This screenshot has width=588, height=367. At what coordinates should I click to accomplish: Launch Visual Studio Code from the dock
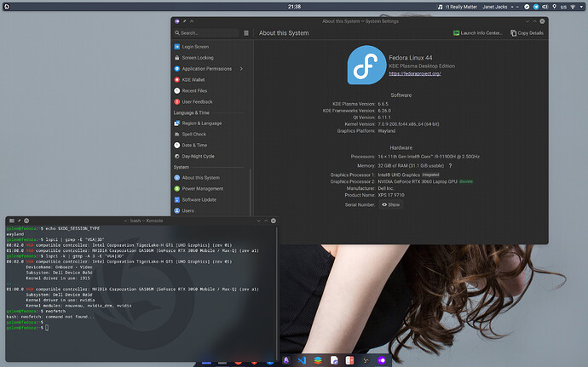click(302, 361)
